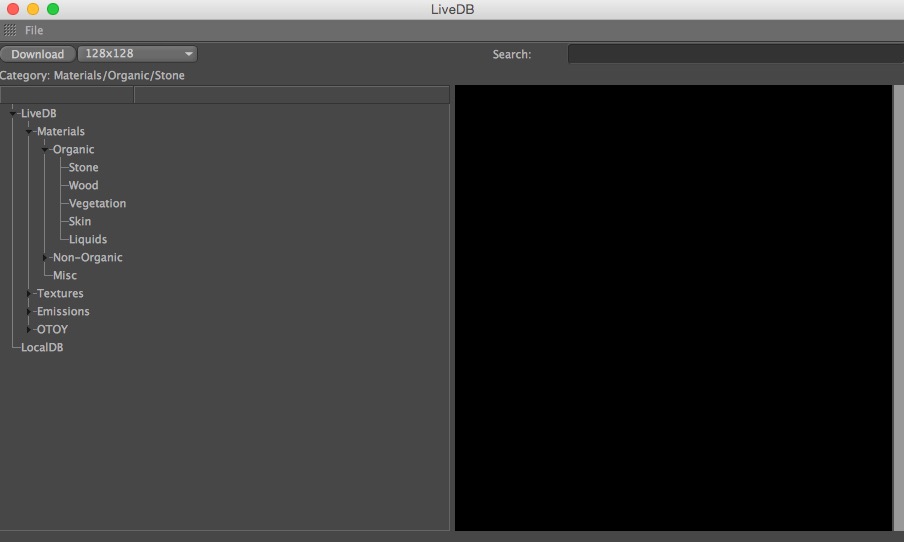Expand the Non-Organic tree node
Image resolution: width=904 pixels, height=542 pixels.
point(44,257)
